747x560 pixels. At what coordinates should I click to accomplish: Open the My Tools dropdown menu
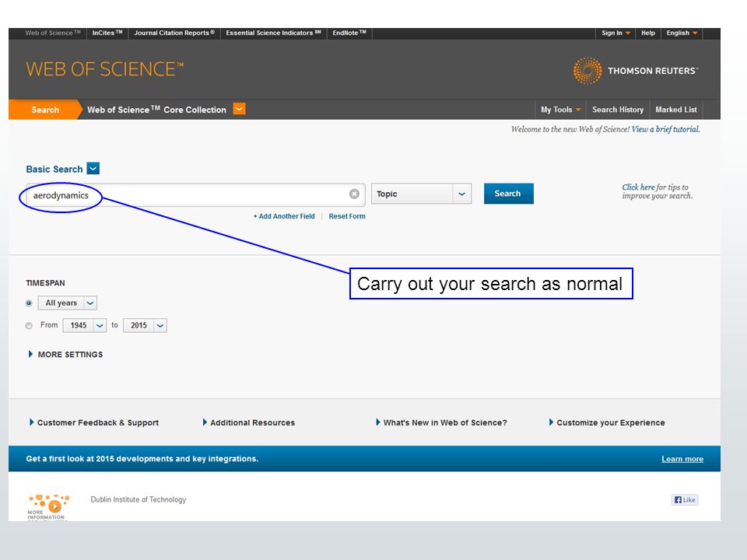pos(560,110)
